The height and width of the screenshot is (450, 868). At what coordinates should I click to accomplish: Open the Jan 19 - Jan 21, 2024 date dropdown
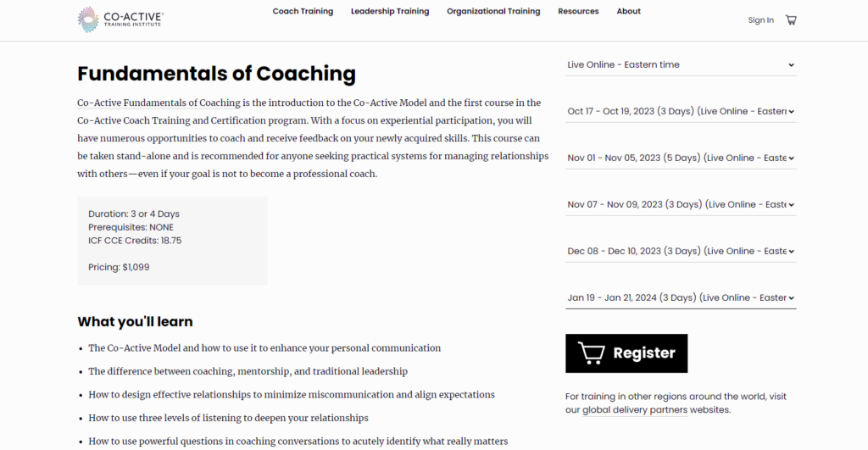coord(681,297)
